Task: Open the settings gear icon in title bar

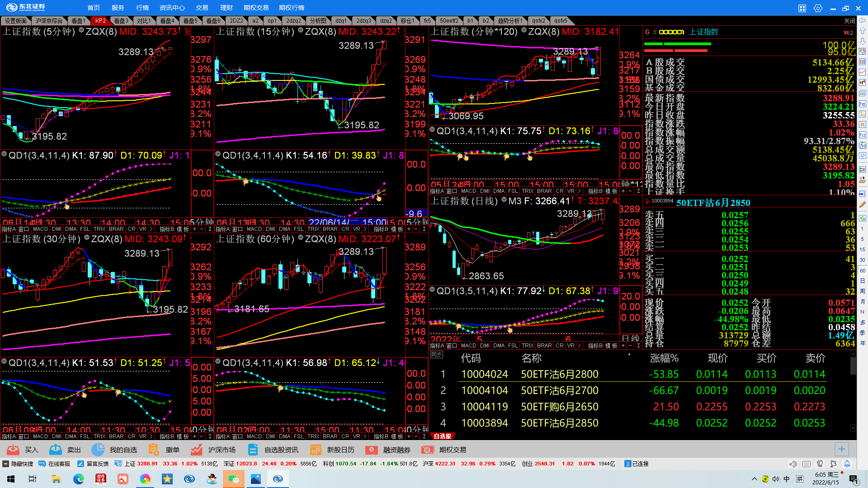Action: pyautogui.click(x=818, y=8)
